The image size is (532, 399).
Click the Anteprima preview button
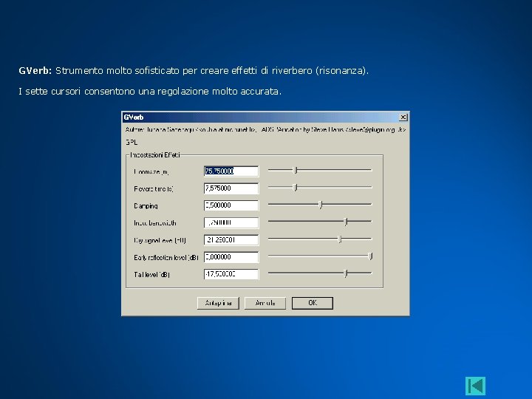(218, 303)
